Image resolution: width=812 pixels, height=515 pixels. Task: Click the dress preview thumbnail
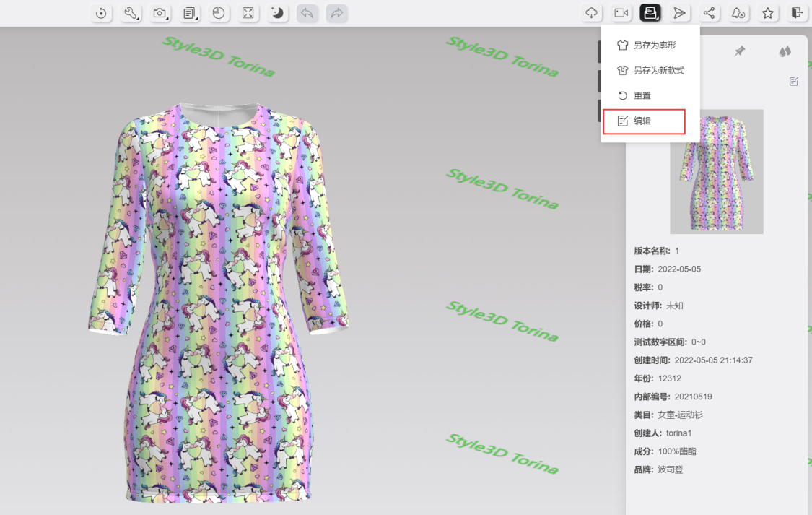coord(716,171)
